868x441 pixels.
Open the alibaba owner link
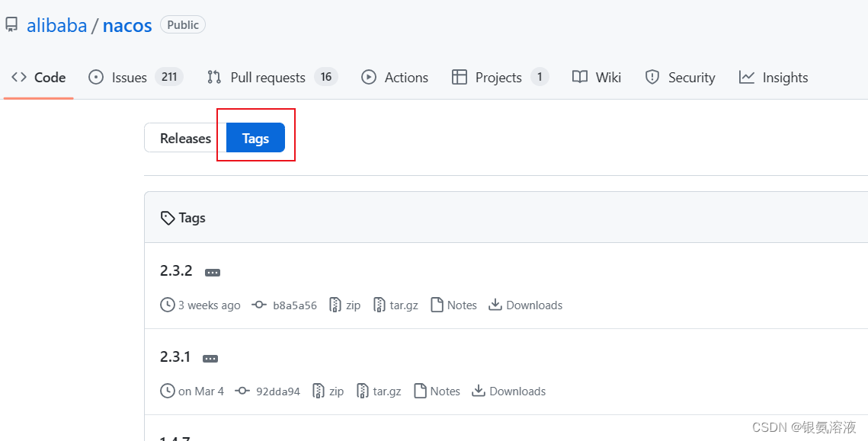click(x=56, y=25)
